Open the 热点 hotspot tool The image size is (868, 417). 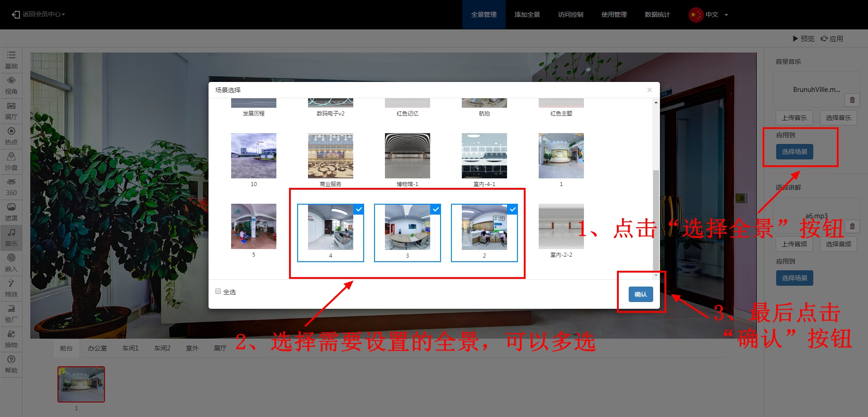tap(11, 135)
